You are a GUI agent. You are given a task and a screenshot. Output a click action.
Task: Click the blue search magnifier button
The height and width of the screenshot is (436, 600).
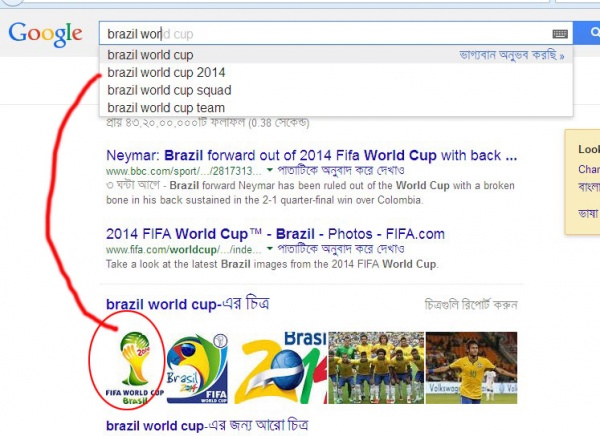(587, 33)
